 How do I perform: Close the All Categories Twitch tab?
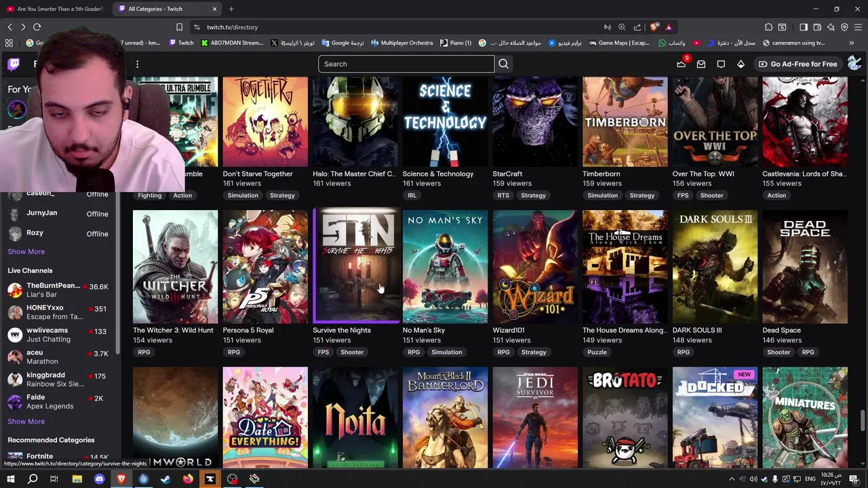point(214,9)
